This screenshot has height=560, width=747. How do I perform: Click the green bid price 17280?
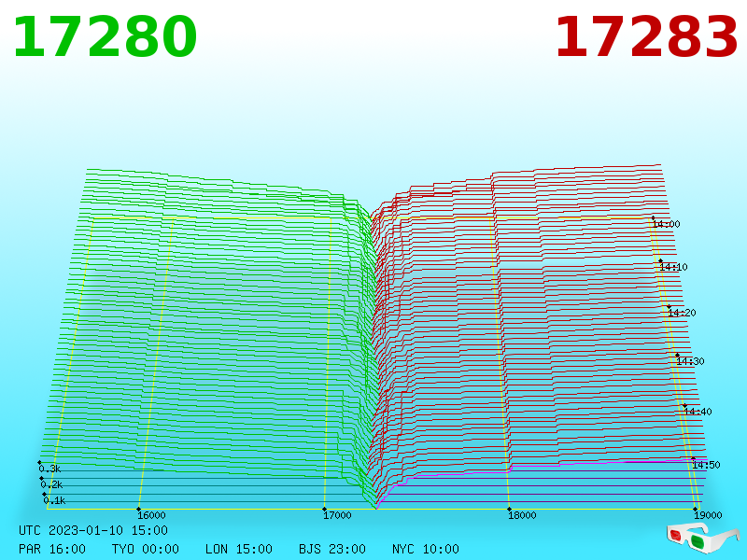click(x=105, y=37)
